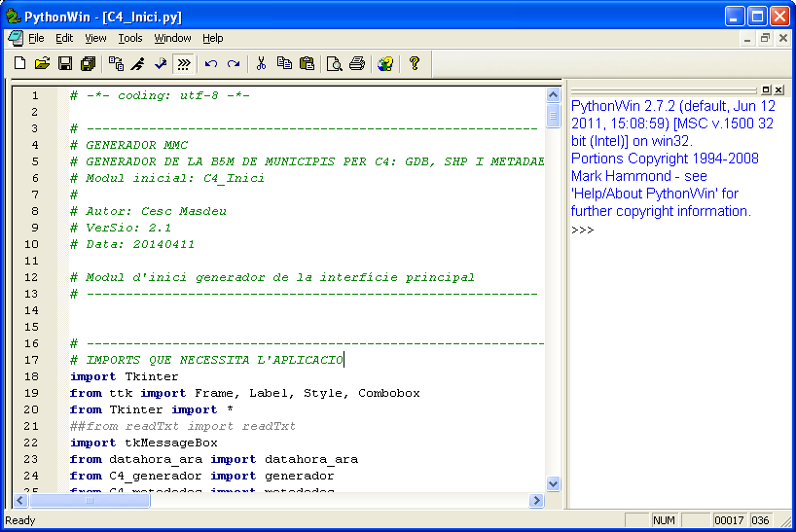Click the 'from Tkinter import *' line
The image size is (796, 532).
tap(152, 409)
